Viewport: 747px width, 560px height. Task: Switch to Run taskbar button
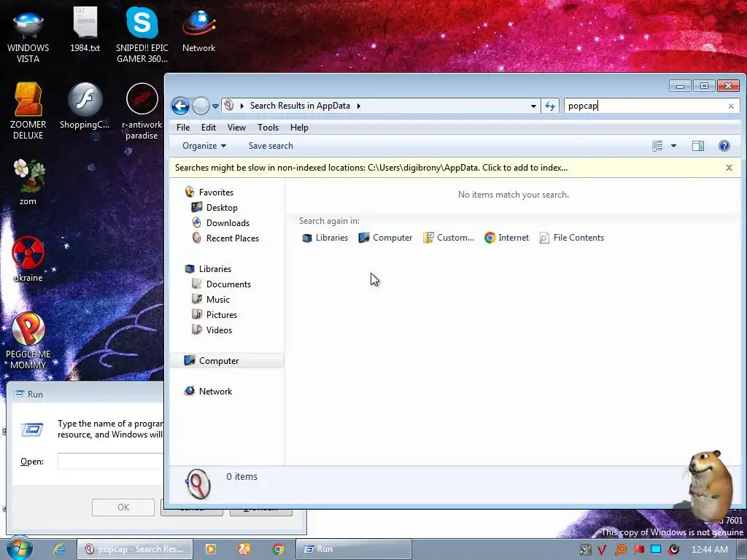click(354, 549)
